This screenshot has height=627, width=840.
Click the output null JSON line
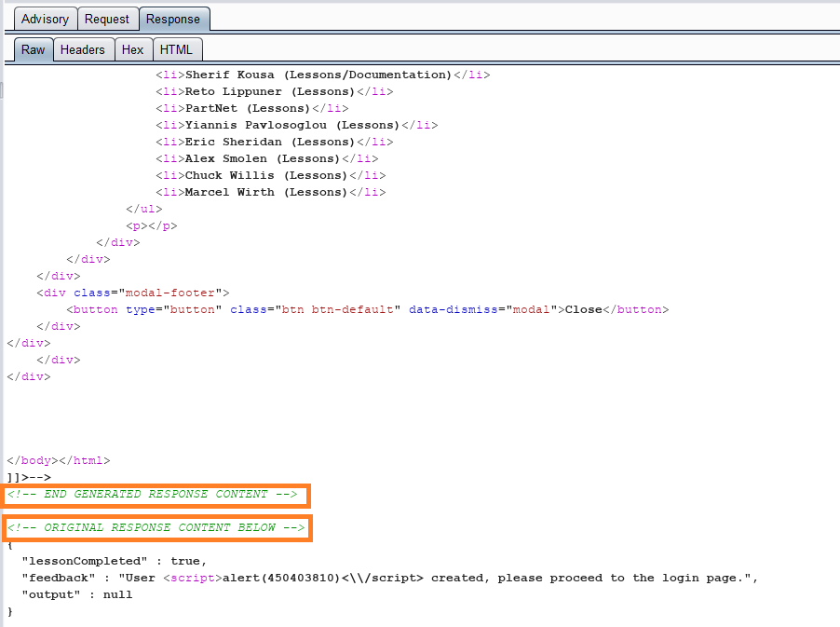[77, 594]
